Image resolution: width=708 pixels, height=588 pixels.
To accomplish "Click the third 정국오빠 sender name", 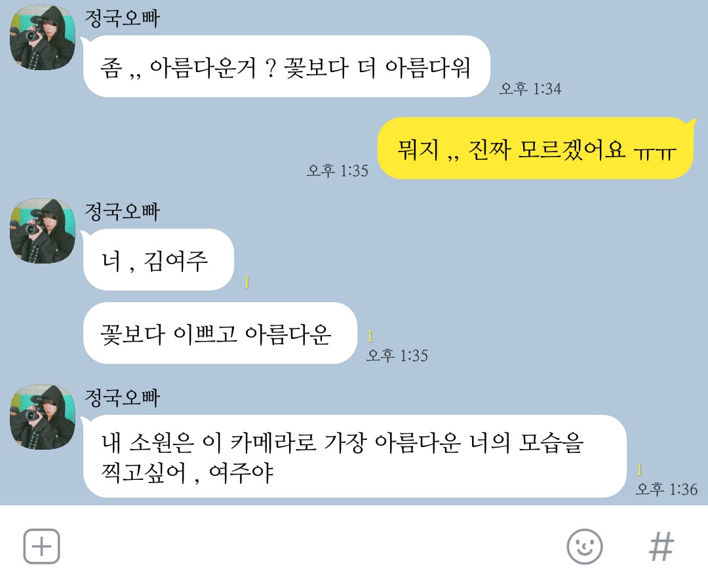I will [x=123, y=398].
